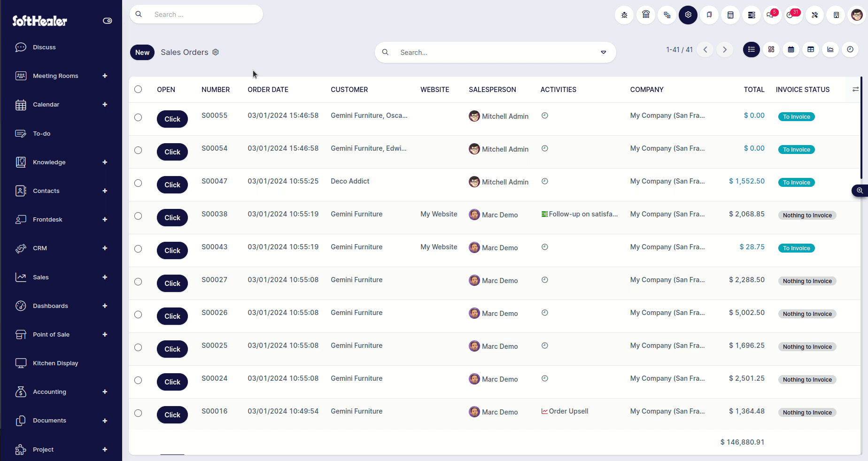Expand the Knowledge menu
868x461 pixels.
coord(105,162)
